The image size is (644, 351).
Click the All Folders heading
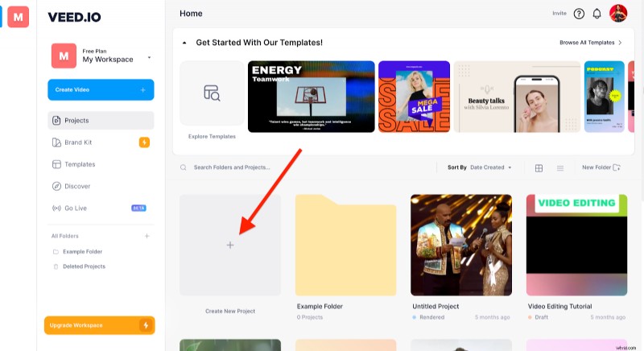click(x=65, y=236)
